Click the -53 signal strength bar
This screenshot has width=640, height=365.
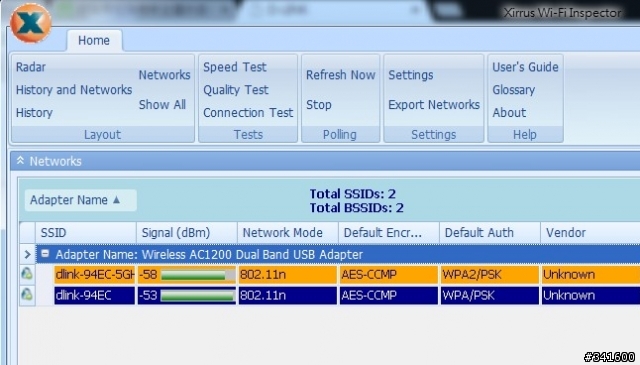(198, 296)
